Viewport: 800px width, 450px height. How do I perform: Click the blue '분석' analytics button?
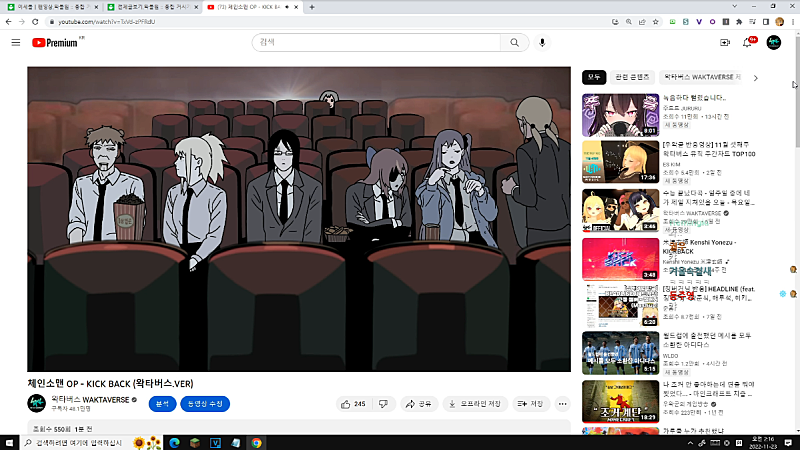[162, 404]
